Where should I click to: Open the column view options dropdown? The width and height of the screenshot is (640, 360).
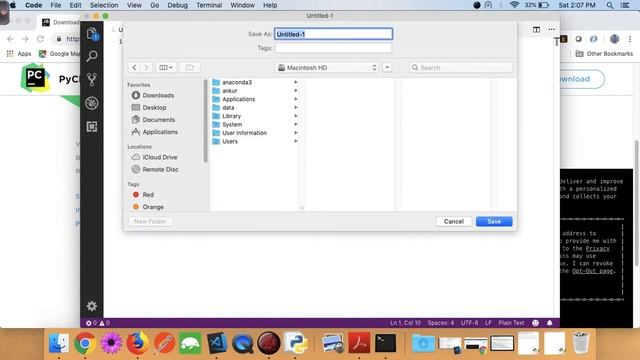166,67
